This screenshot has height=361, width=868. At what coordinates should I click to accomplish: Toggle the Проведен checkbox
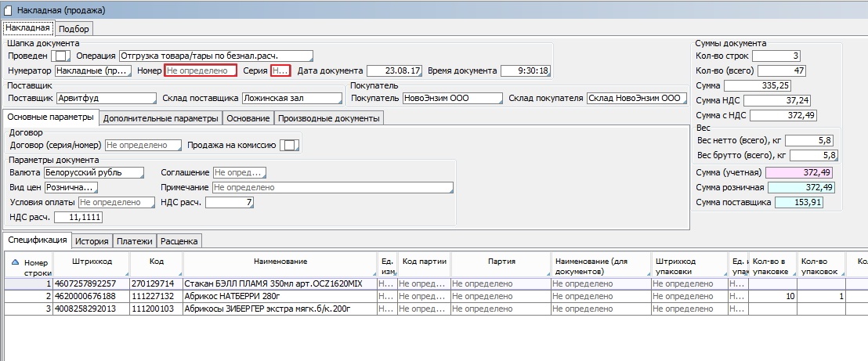coord(61,56)
